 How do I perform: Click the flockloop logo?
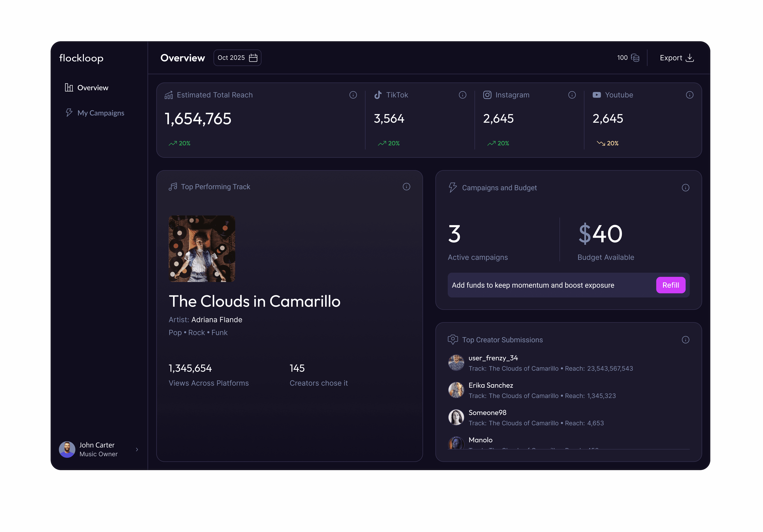tap(81, 58)
